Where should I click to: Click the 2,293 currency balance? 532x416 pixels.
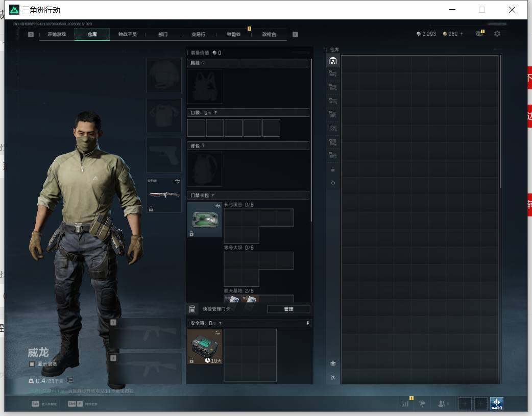tap(426, 34)
